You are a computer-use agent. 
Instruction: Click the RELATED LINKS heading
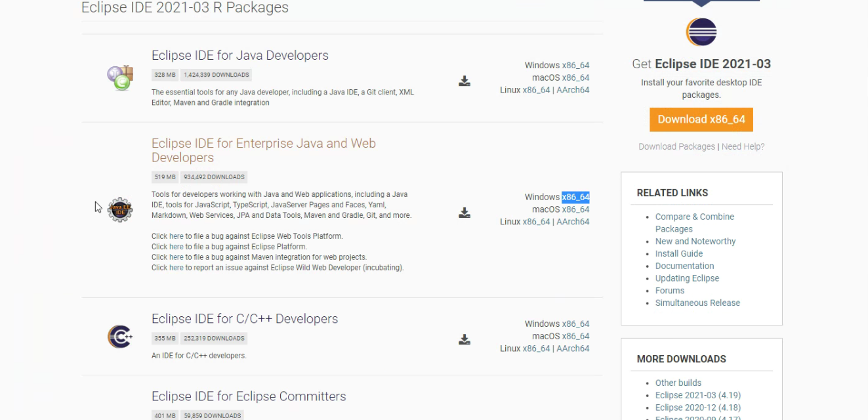tap(672, 193)
